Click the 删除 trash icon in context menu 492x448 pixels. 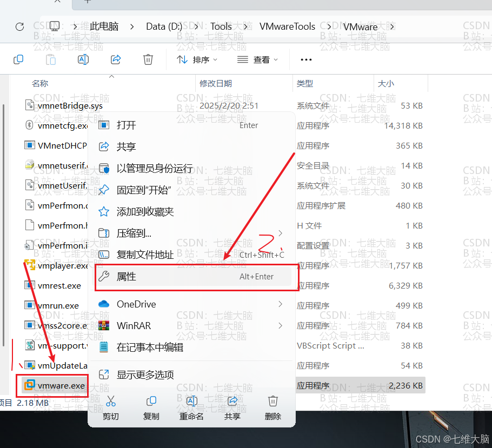pyautogui.click(x=272, y=401)
